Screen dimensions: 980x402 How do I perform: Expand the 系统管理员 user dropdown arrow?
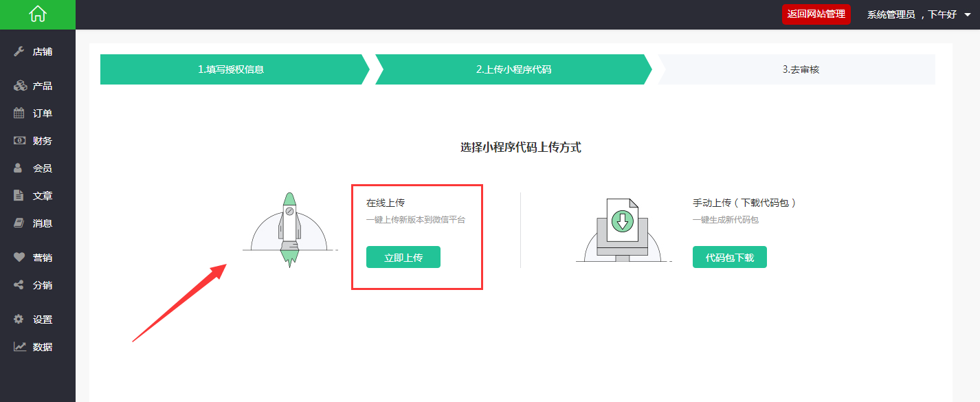tap(968, 14)
